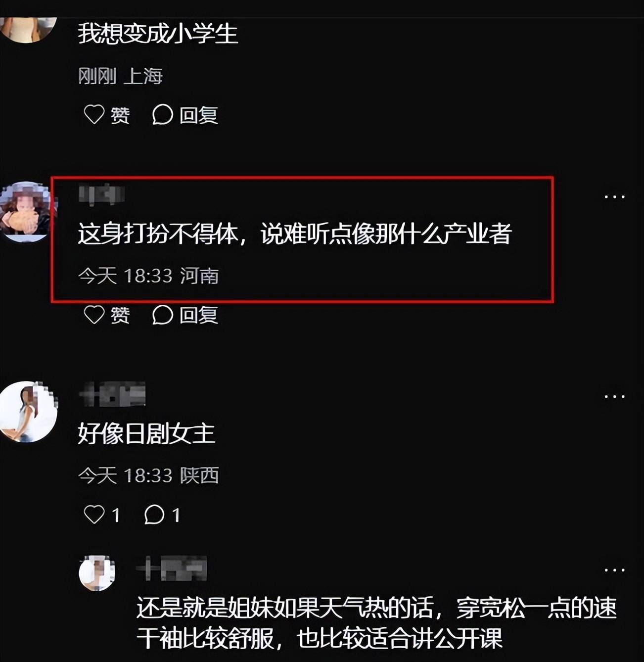Select the comment text '好像日剧女主'
The height and width of the screenshot is (662, 644).
tap(146, 434)
